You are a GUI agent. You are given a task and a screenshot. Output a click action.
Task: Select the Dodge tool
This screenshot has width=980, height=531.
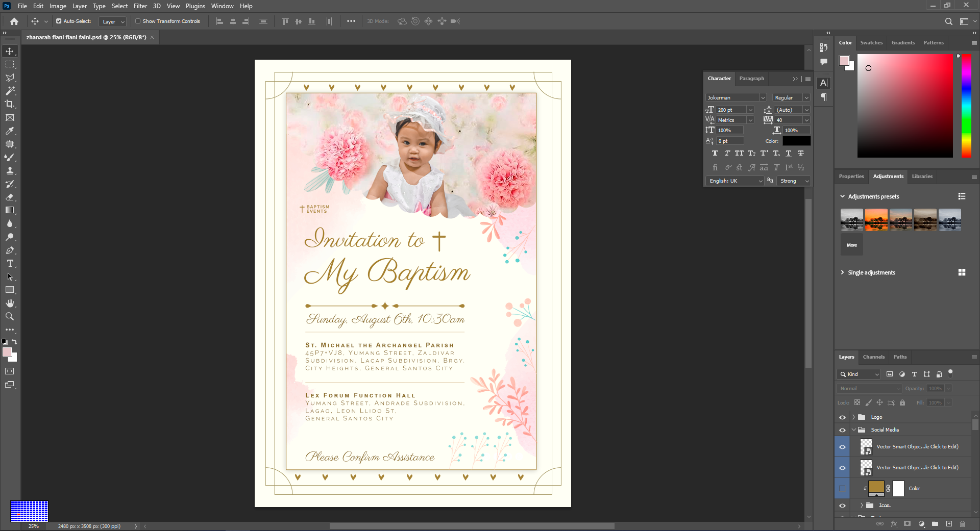tap(10, 237)
